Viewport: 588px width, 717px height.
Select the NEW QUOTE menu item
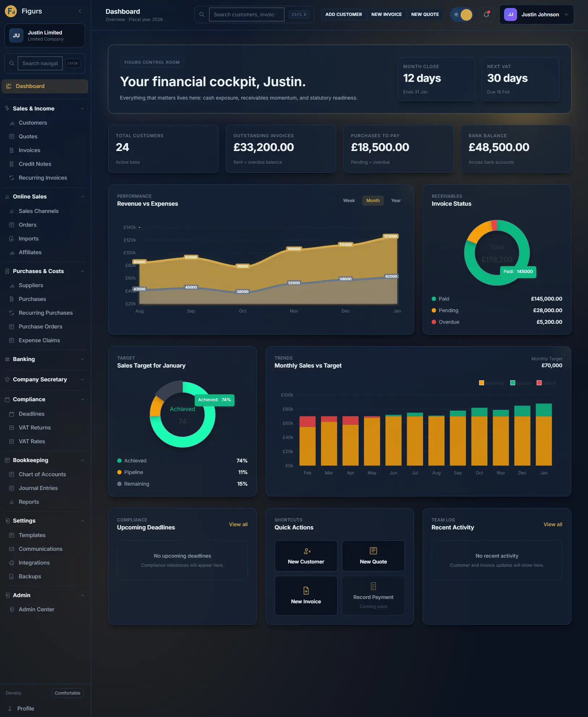[425, 14]
